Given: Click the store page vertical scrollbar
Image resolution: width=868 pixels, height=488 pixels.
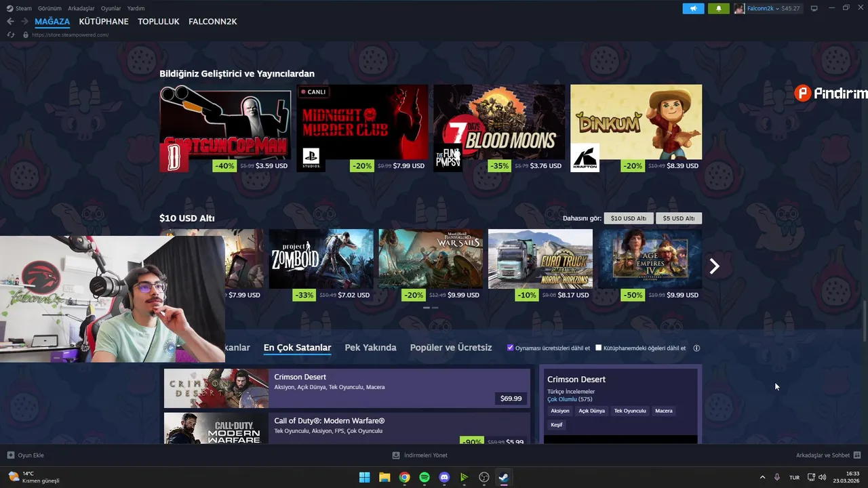Looking at the screenshot, I should pyautogui.click(x=864, y=322).
